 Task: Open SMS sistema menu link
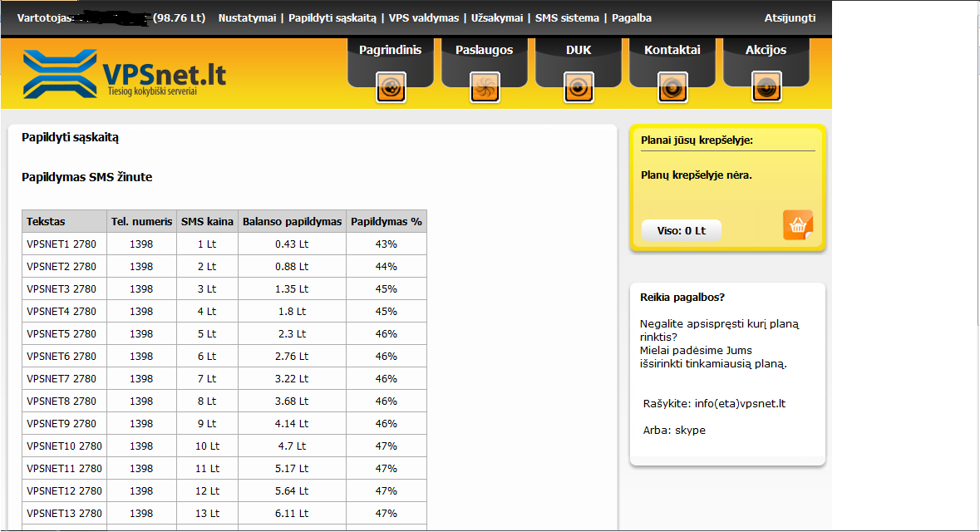tap(567, 18)
